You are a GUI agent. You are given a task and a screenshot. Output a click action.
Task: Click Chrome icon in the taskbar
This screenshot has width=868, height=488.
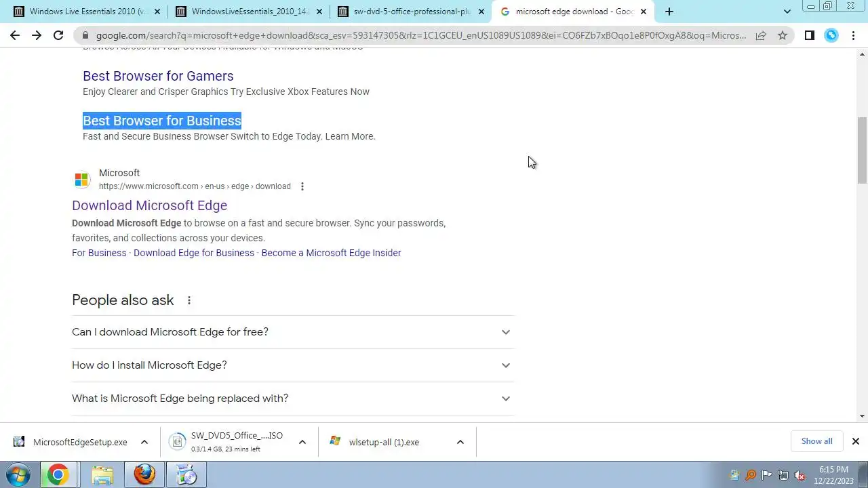[x=58, y=474]
